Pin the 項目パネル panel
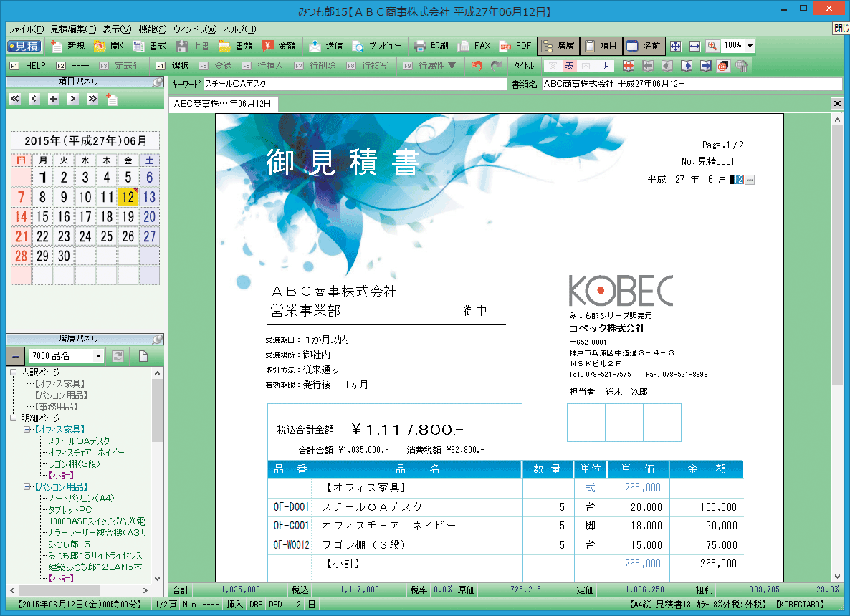Image resolution: width=850 pixels, height=616 pixels. pyautogui.click(x=158, y=82)
